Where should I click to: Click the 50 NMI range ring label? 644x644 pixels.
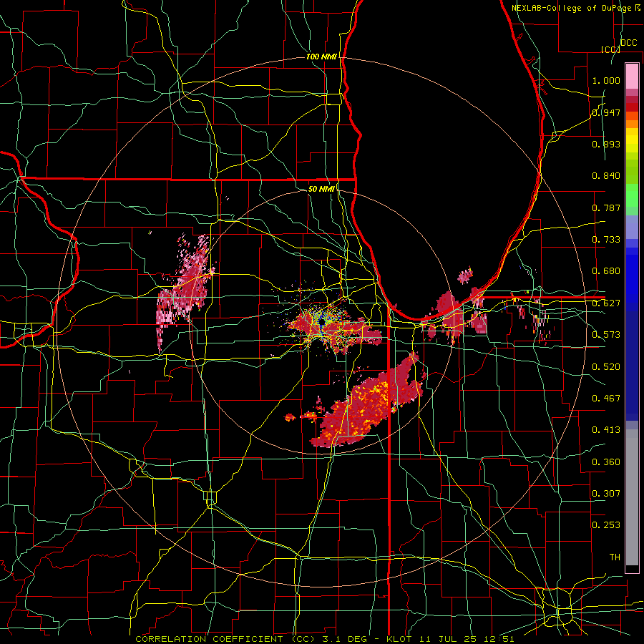[x=321, y=189]
